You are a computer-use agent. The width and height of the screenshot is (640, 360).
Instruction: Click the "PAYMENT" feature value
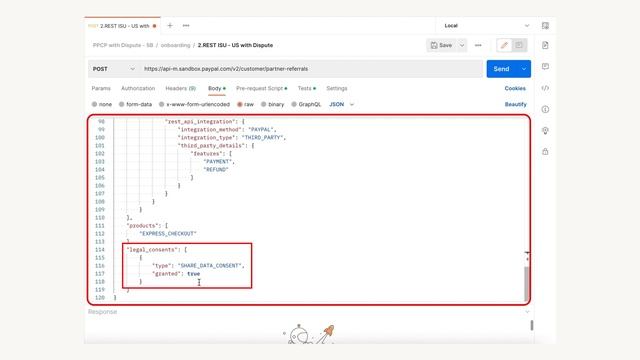217,162
